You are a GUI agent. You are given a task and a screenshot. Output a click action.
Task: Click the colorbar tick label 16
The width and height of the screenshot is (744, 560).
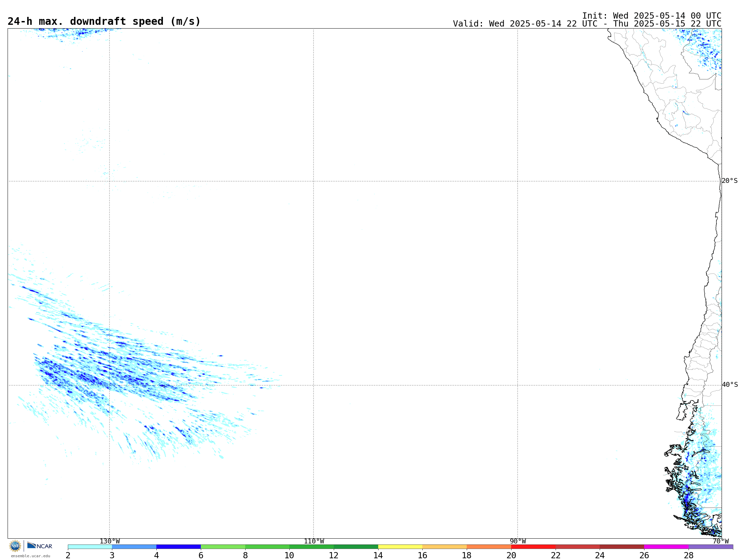pyautogui.click(x=422, y=556)
